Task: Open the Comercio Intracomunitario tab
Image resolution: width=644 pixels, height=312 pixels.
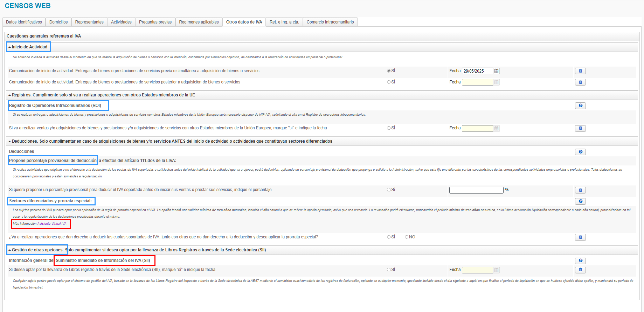Action: pos(330,22)
